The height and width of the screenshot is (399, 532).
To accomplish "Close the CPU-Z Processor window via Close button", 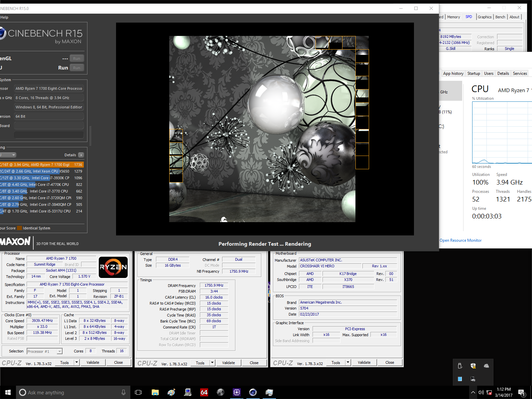I will tap(118, 362).
